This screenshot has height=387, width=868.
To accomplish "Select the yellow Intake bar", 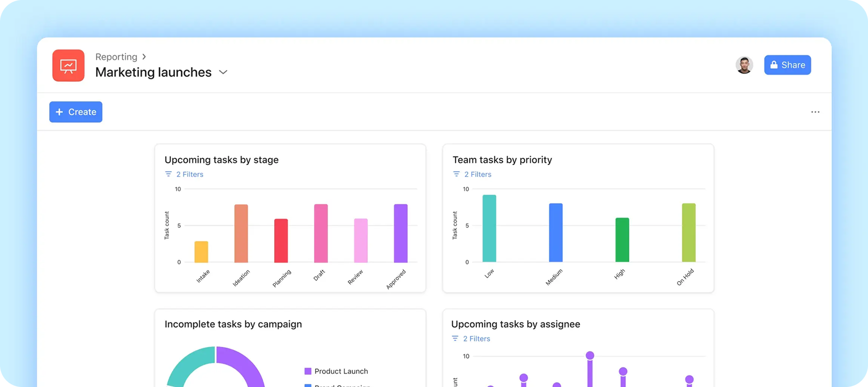I will click(201, 252).
